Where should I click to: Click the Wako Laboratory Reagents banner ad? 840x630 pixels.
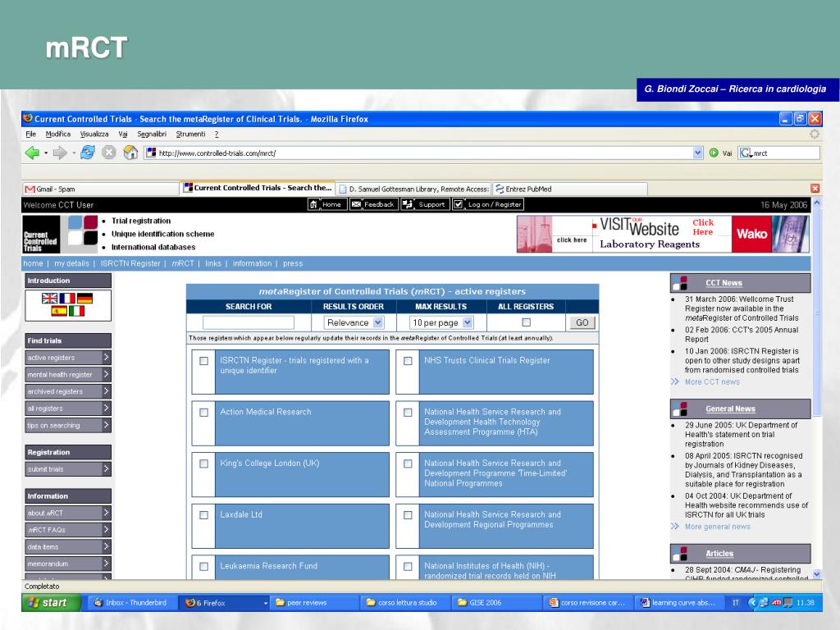663,234
